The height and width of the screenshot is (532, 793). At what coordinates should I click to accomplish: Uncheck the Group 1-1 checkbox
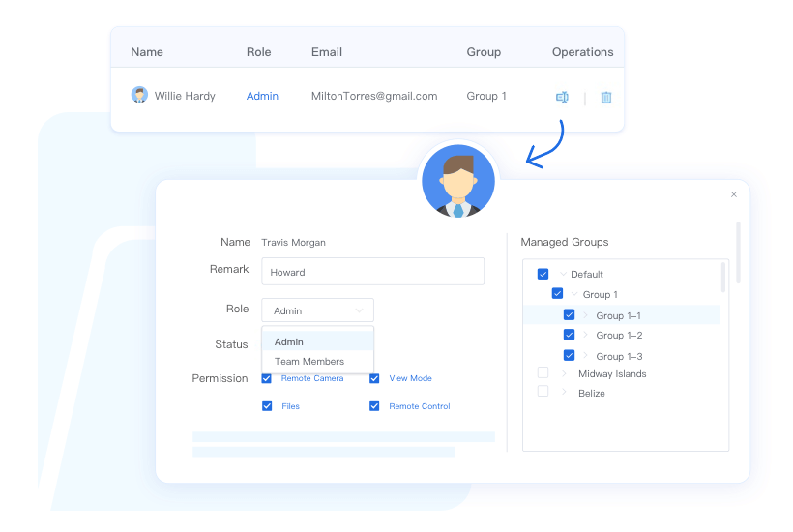pyautogui.click(x=569, y=315)
